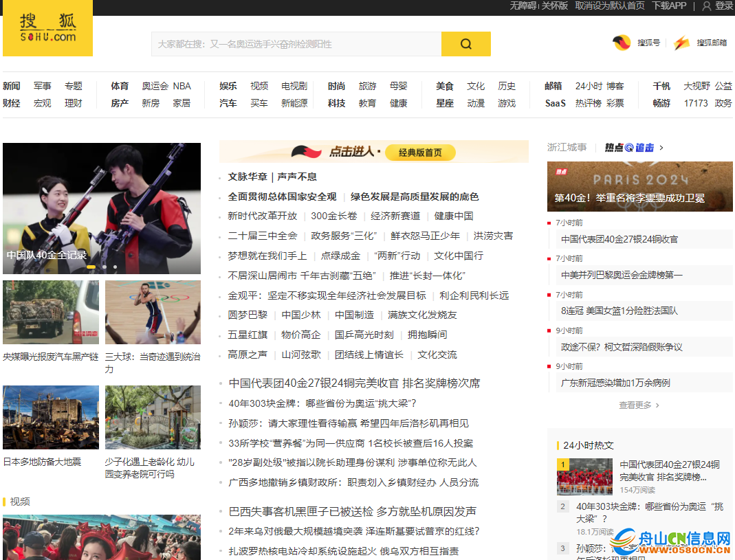Open the 文脉华章 | 声声不息 link

[272, 177]
